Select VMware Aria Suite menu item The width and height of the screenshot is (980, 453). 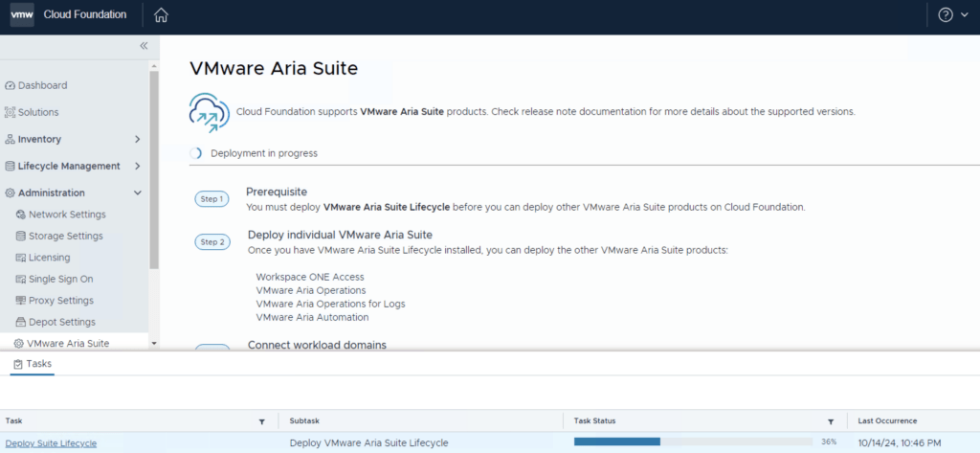coord(67,343)
